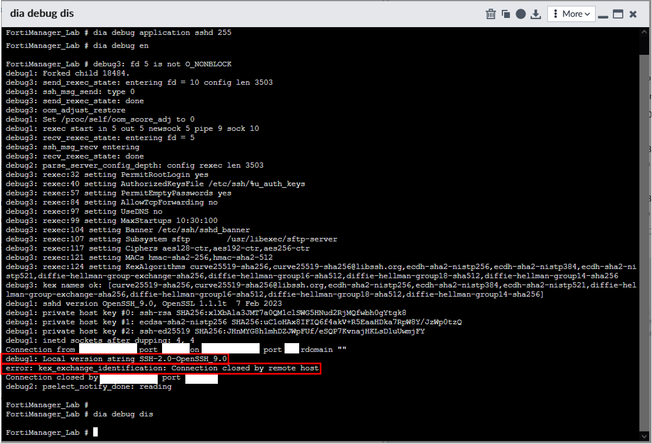Click the 'PermitRootLogin yes' setting line

107,175
